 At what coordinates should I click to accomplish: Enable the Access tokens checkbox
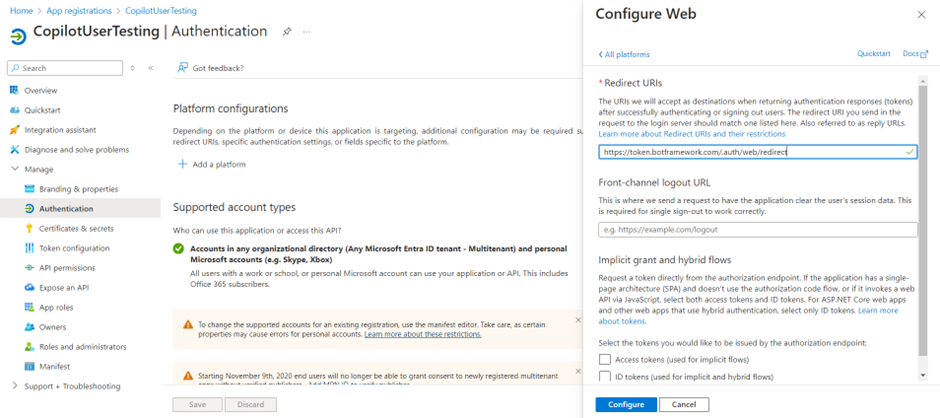click(604, 359)
